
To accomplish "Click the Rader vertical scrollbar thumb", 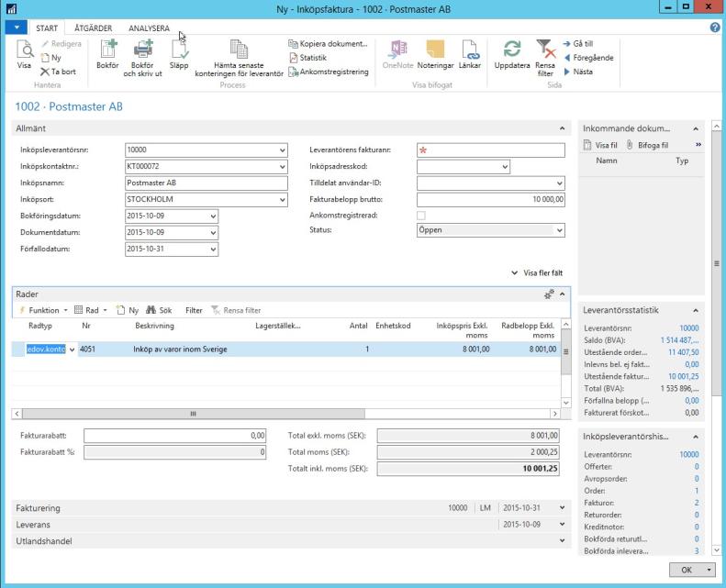I will pyautogui.click(x=565, y=352).
